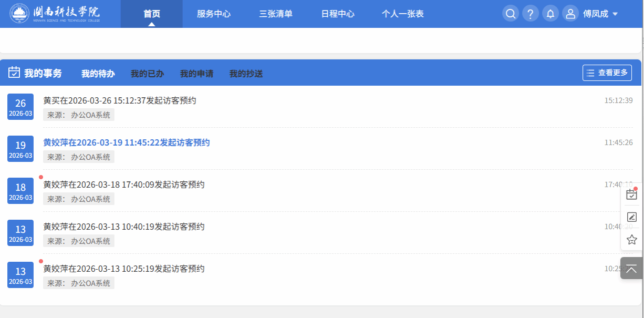Open the notifications bell icon
644x318 pixels.
pos(550,14)
